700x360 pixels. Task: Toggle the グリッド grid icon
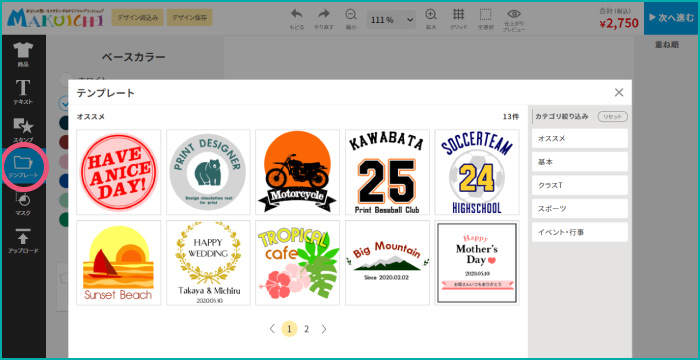click(458, 19)
